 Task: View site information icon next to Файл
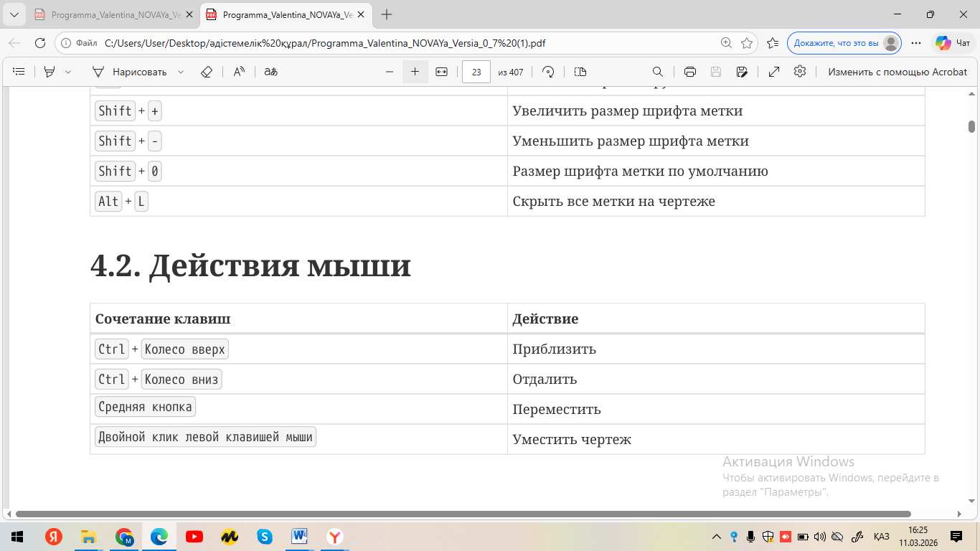coord(67,43)
